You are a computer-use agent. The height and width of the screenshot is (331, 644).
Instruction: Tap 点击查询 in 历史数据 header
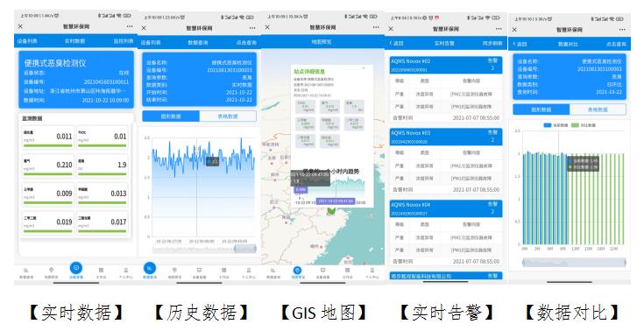tap(246, 42)
